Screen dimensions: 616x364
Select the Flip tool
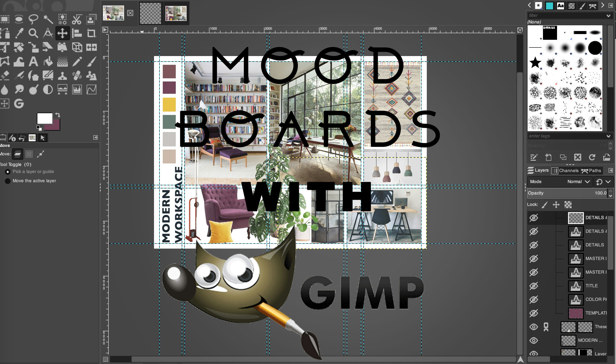coord(91,47)
